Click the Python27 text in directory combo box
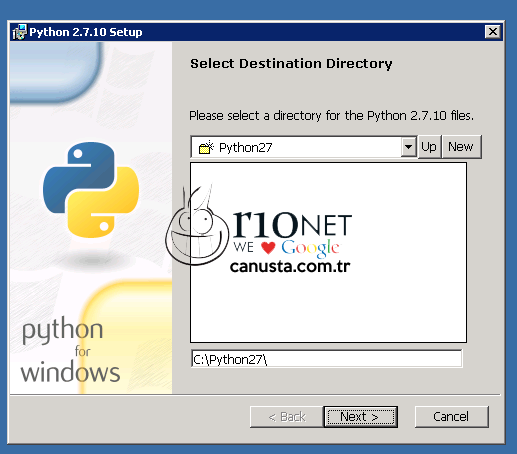This screenshot has height=454, width=517. tap(246, 147)
